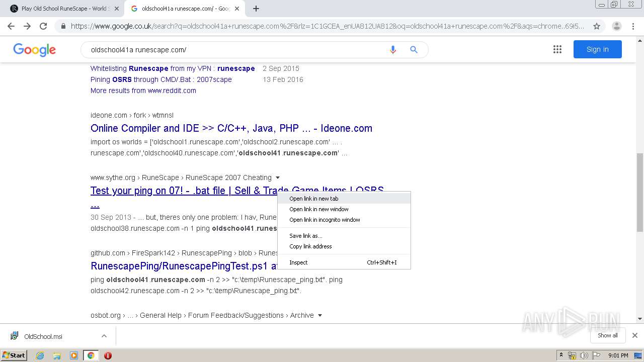Click the scrollbar down arrow

point(639,319)
